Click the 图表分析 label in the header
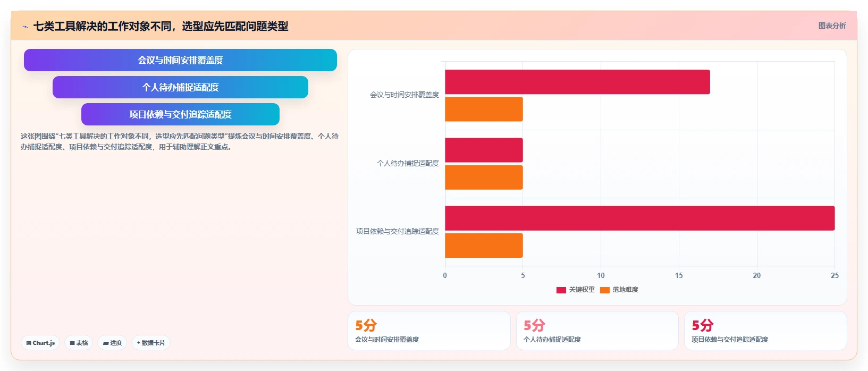 [x=832, y=26]
